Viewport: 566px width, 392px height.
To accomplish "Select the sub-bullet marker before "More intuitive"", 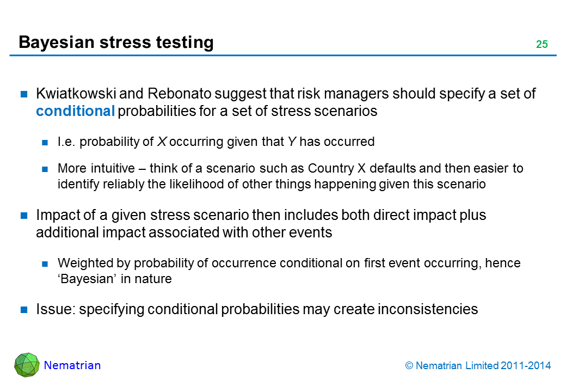I will (x=46, y=169).
